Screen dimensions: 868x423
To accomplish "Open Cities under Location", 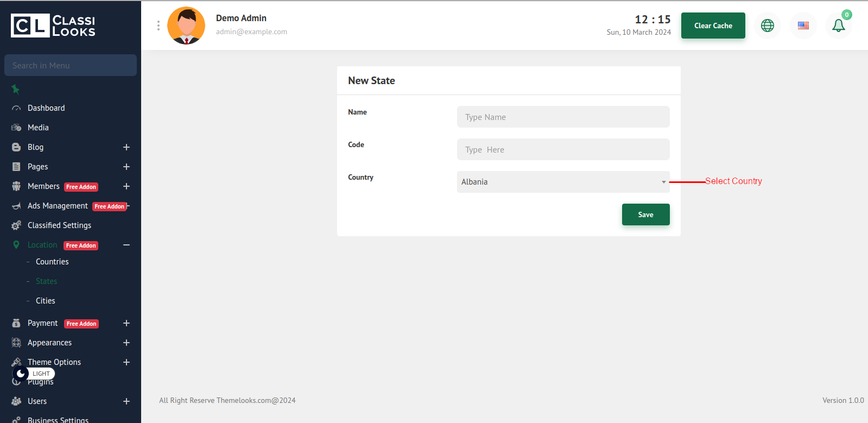I will 46,301.
